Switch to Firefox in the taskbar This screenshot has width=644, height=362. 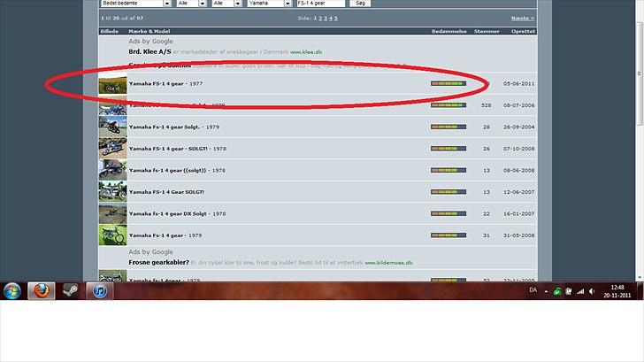42,291
